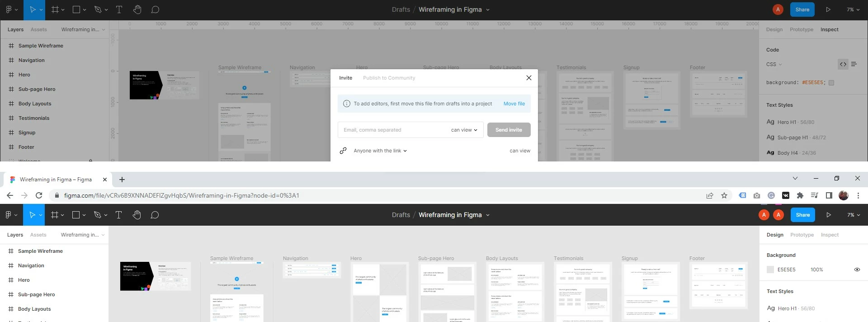
Task: Click Drafts breadcrumb in the browser Figma window
Action: coord(401,215)
